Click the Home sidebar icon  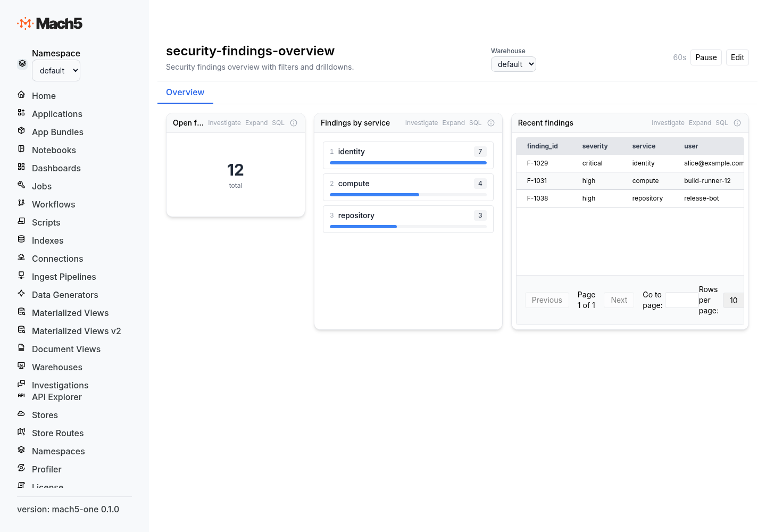coord(21,95)
